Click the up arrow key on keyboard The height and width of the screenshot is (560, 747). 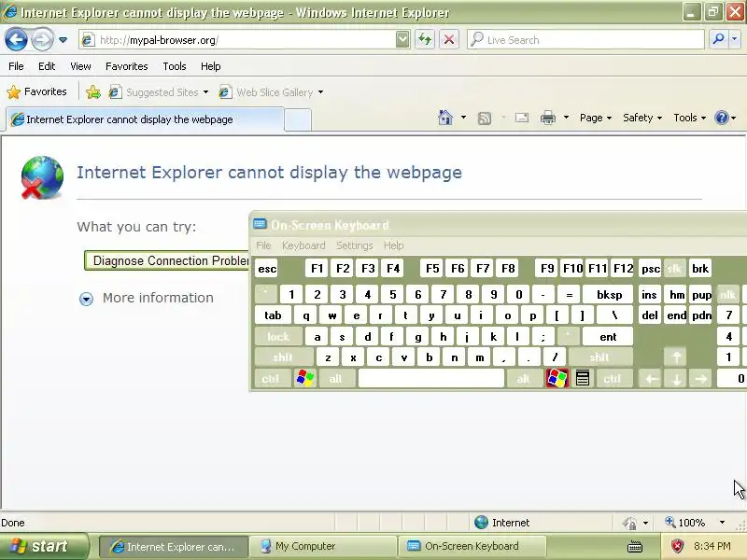(676, 357)
